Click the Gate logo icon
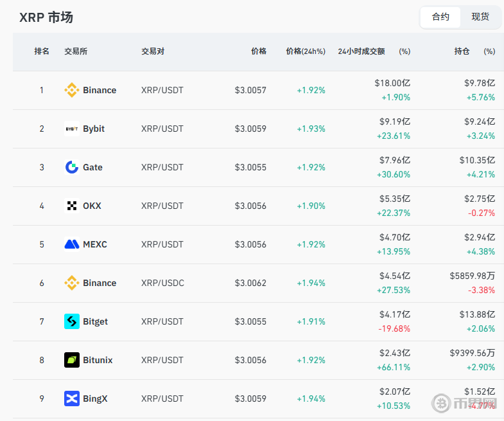This screenshot has height=421, width=504. (x=72, y=167)
